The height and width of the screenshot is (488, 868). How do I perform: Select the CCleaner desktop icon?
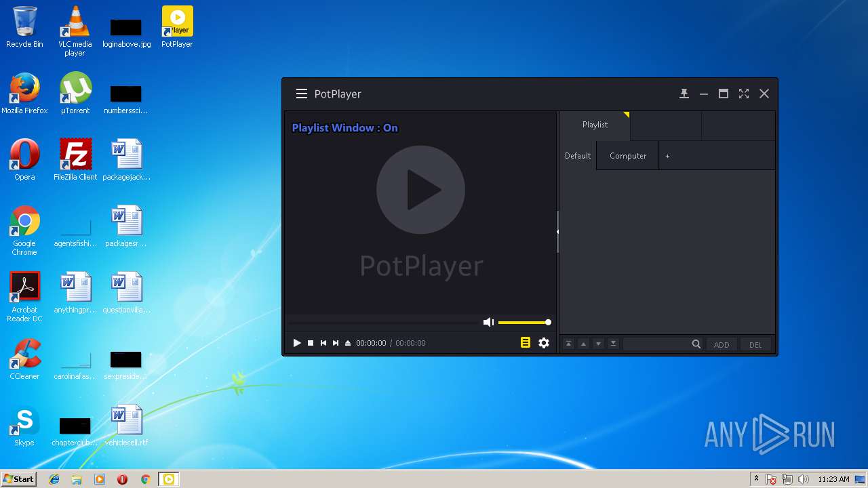click(x=24, y=359)
